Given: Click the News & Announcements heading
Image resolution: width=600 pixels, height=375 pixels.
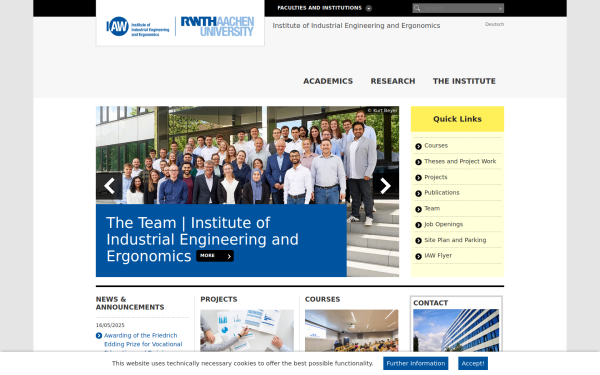Looking at the screenshot, I should 130,303.
